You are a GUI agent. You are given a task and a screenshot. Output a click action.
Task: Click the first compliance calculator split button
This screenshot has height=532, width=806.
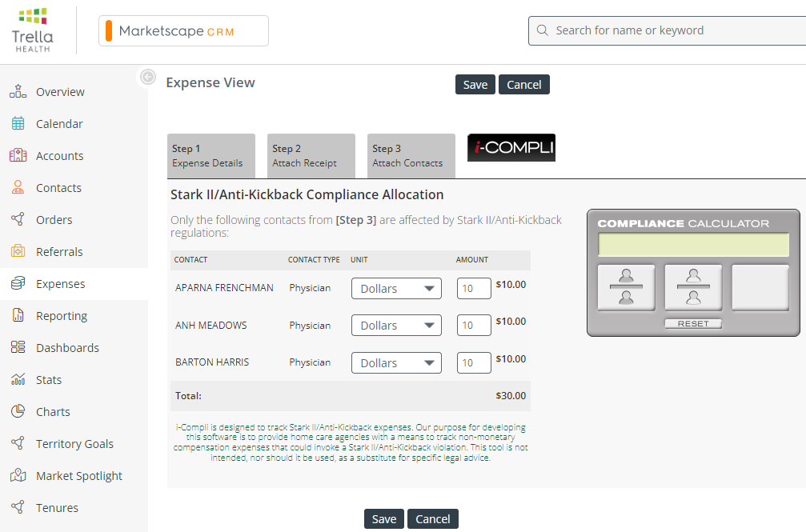[626, 287]
